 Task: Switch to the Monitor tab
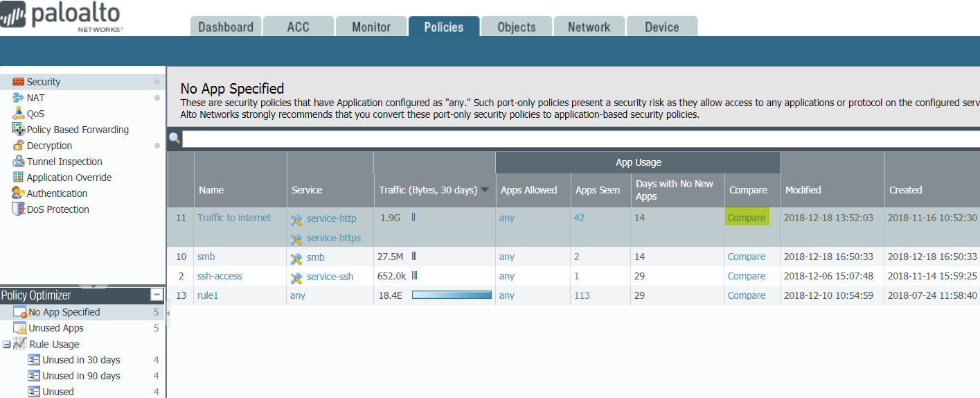(371, 27)
